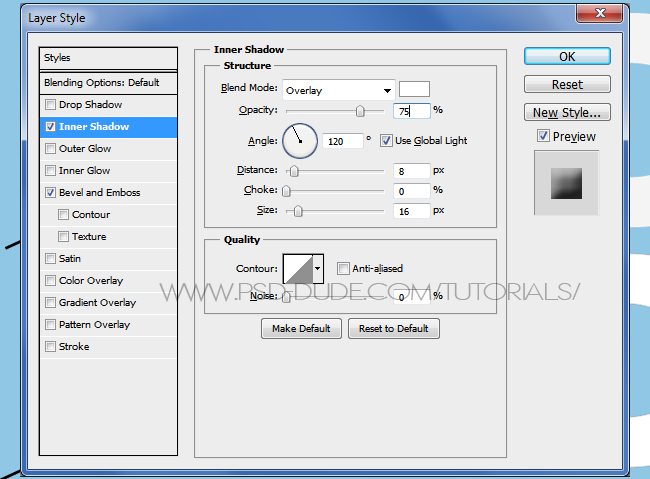Click the Choke slider handle
The image size is (650, 479).
tap(286, 191)
